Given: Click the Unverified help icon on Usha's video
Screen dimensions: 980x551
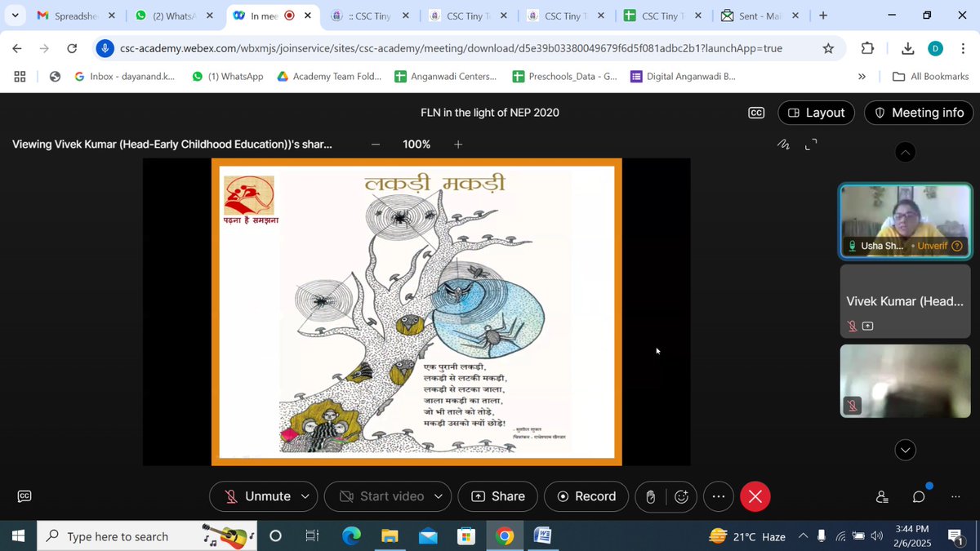Looking at the screenshot, I should [957, 246].
